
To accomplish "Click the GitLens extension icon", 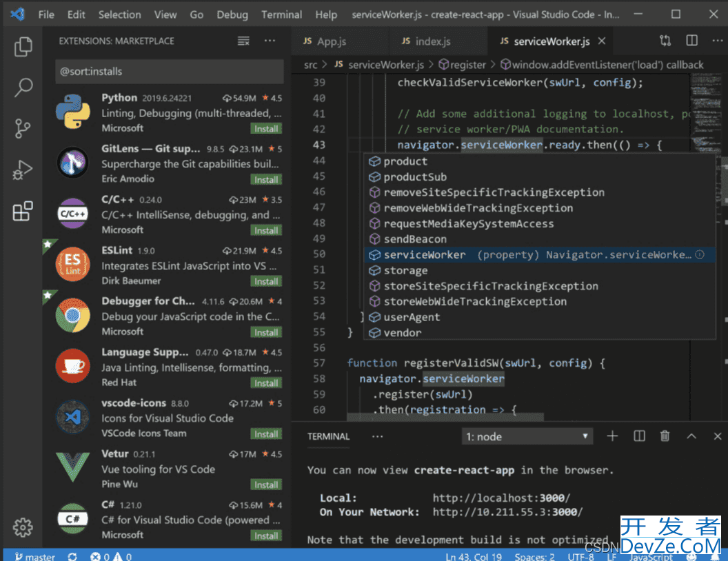I will click(x=73, y=163).
